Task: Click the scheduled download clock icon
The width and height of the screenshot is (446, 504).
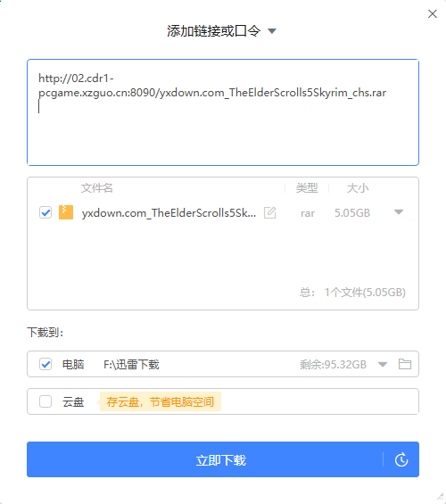Action: 401,459
